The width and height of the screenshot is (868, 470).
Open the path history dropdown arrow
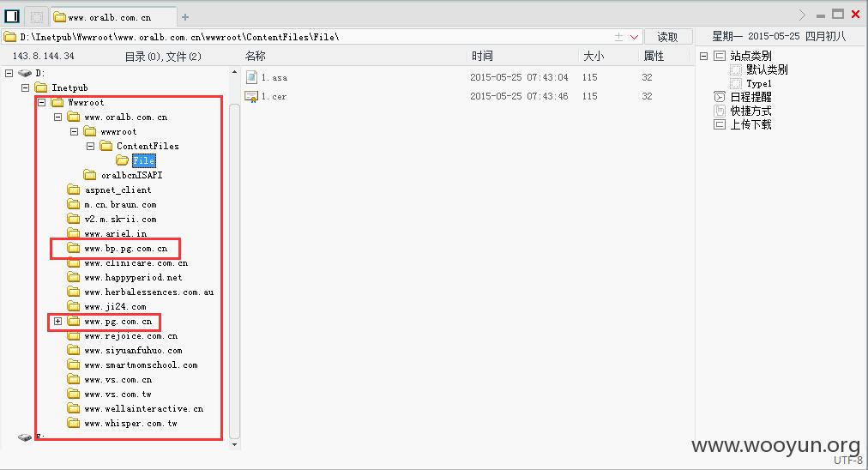click(635, 37)
